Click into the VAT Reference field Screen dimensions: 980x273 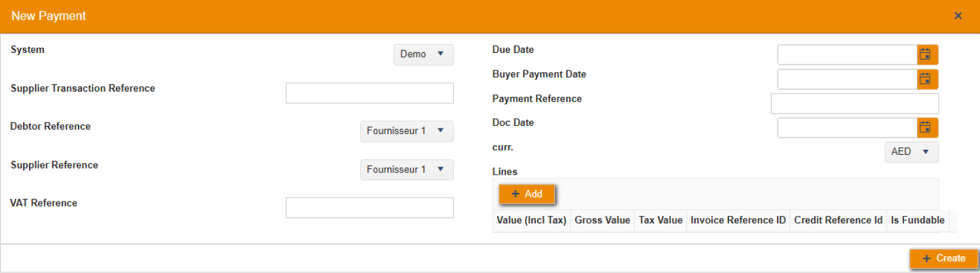[x=369, y=208]
